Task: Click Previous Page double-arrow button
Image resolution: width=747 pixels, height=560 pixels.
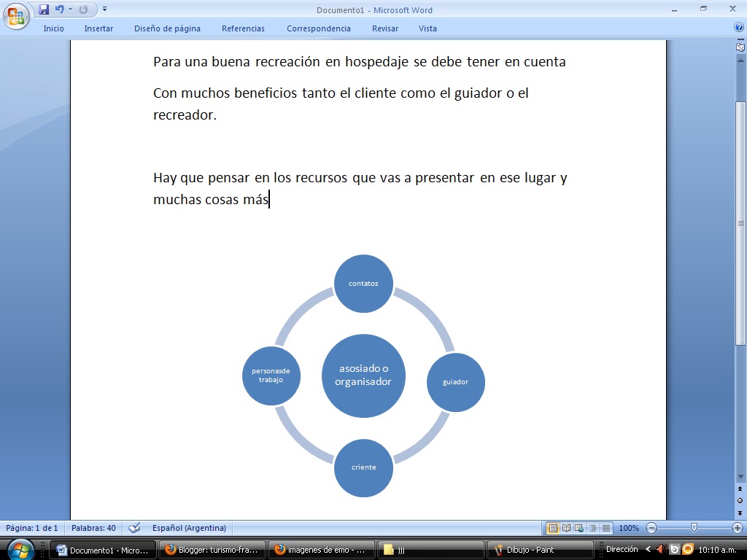Action: [x=740, y=489]
